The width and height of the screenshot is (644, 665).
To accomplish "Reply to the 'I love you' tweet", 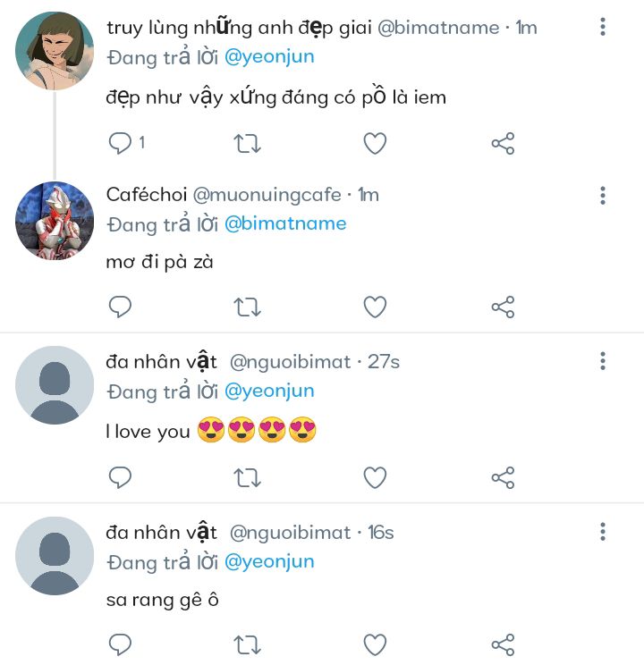I will pyautogui.click(x=121, y=477).
